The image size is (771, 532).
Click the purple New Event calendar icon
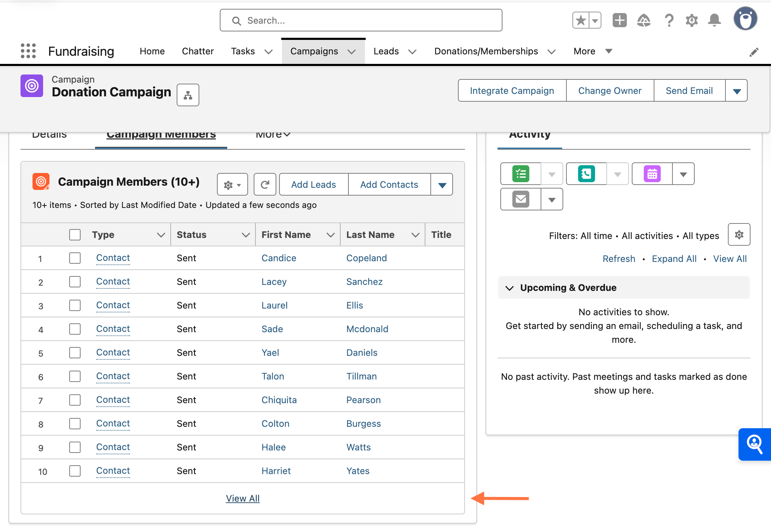(x=652, y=174)
